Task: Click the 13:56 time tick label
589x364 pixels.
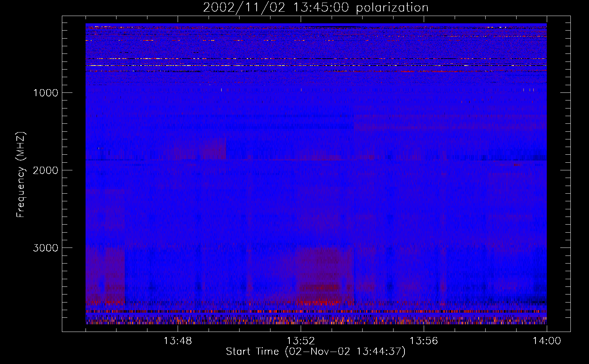Action: [424, 341]
